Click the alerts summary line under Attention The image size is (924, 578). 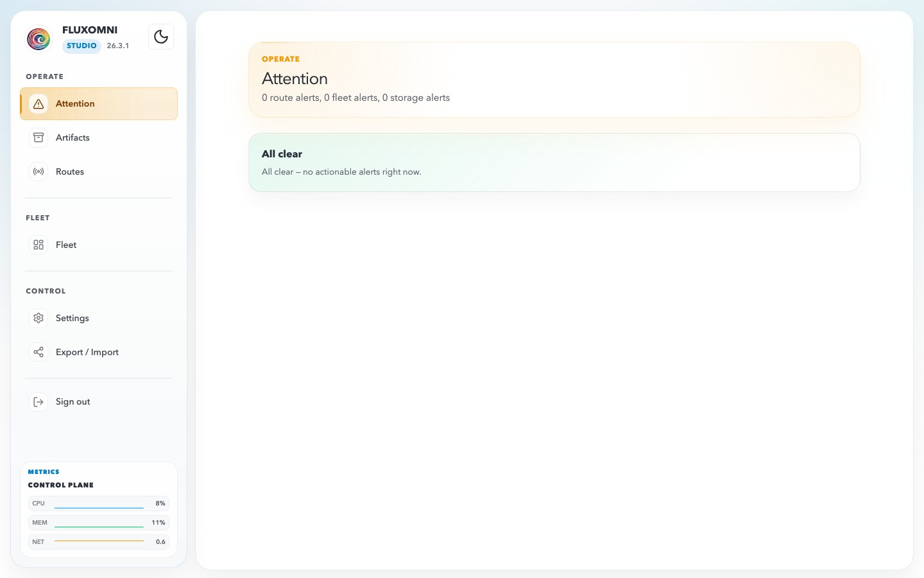pos(355,98)
